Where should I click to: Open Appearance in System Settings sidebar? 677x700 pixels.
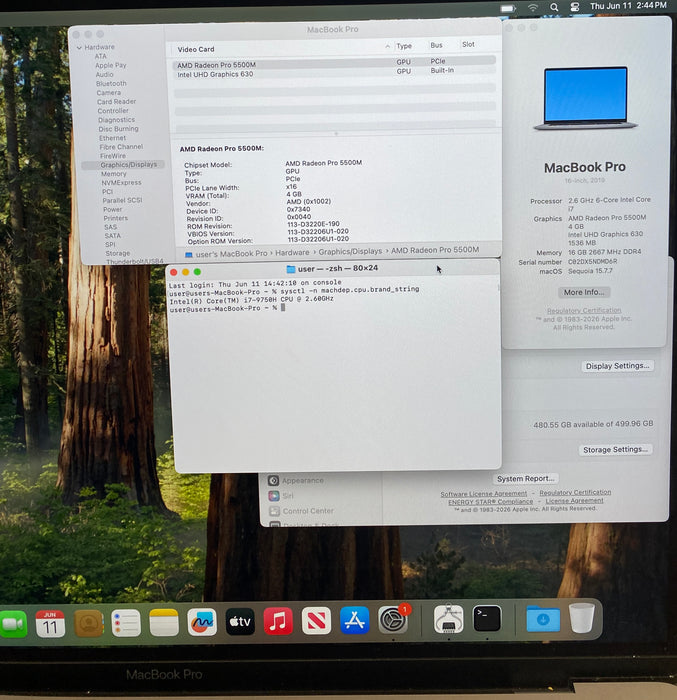[296, 480]
